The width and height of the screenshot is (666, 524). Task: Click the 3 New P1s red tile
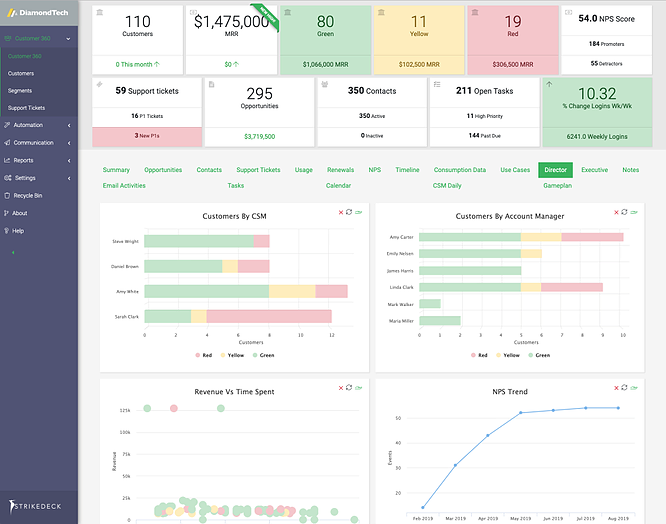click(147, 136)
